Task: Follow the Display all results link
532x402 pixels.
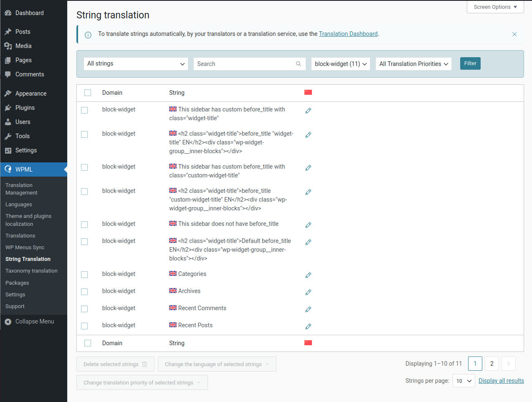Action: pos(501,381)
